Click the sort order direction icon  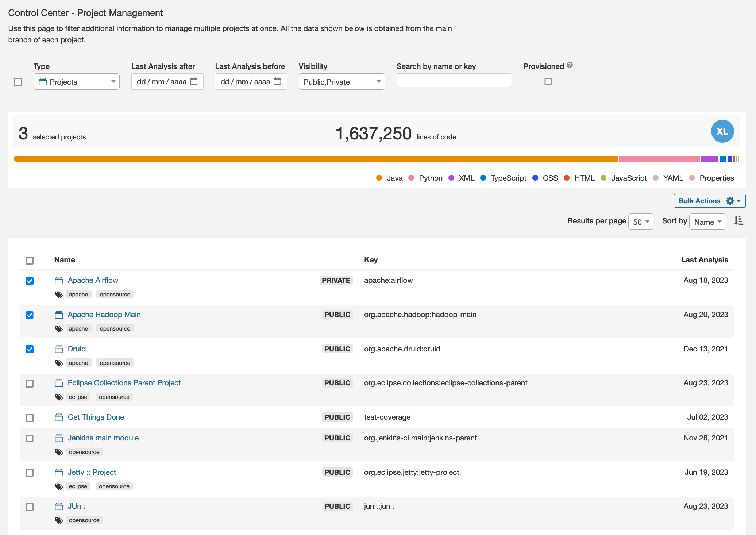pos(738,221)
